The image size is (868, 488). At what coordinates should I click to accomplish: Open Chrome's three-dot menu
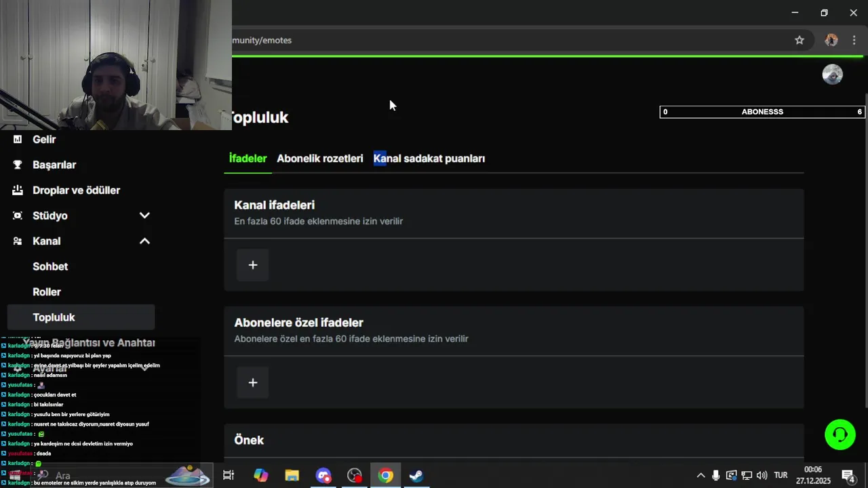pyautogui.click(x=854, y=40)
